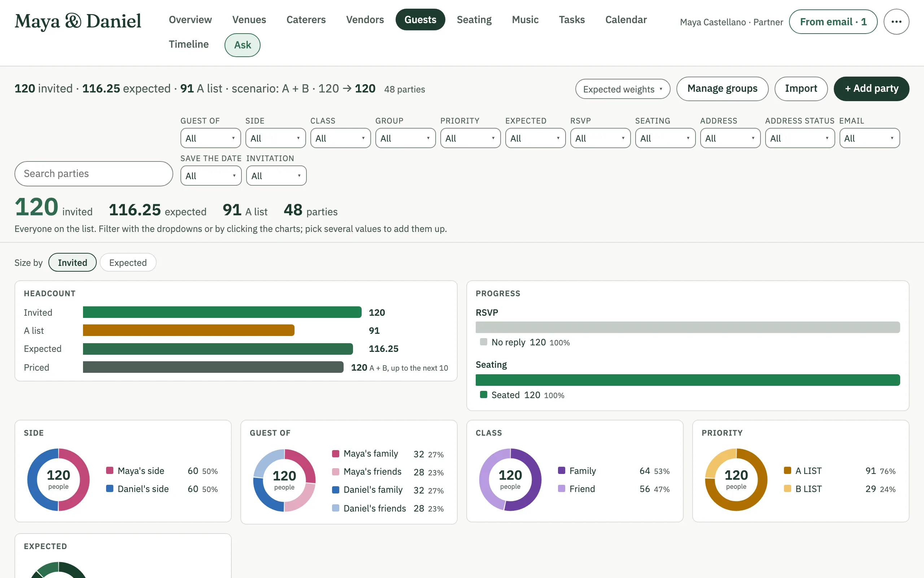
Task: Open the Vendors tab
Action: [365, 20]
